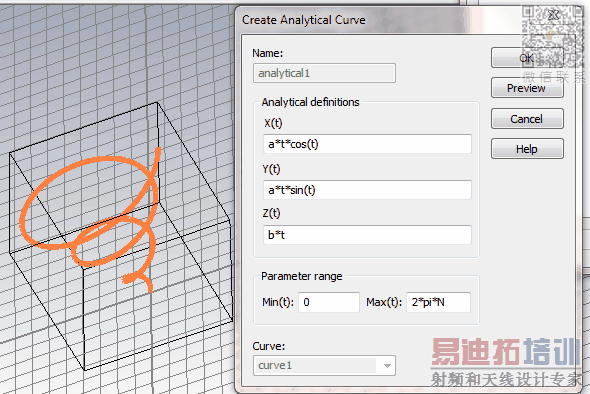Open Help for this dialog

tap(527, 149)
